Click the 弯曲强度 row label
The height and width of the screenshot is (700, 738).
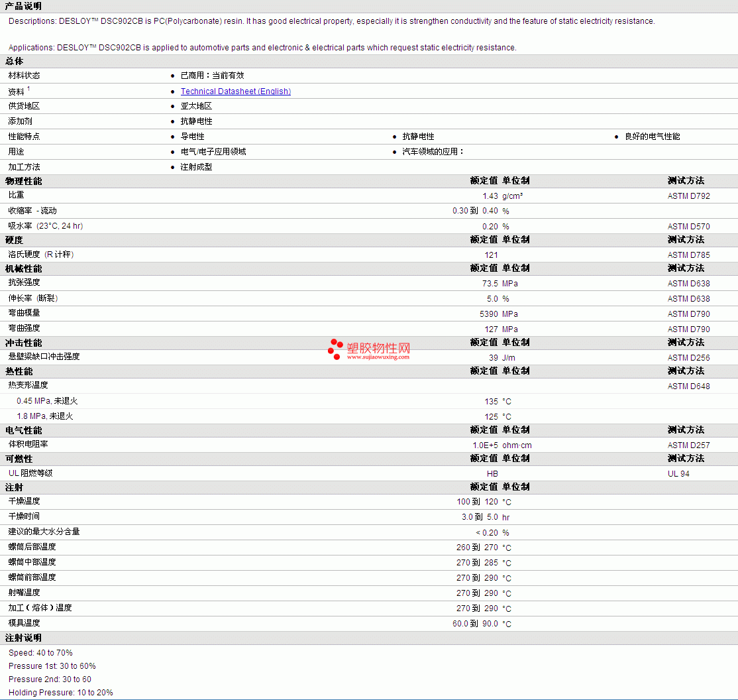(24, 328)
